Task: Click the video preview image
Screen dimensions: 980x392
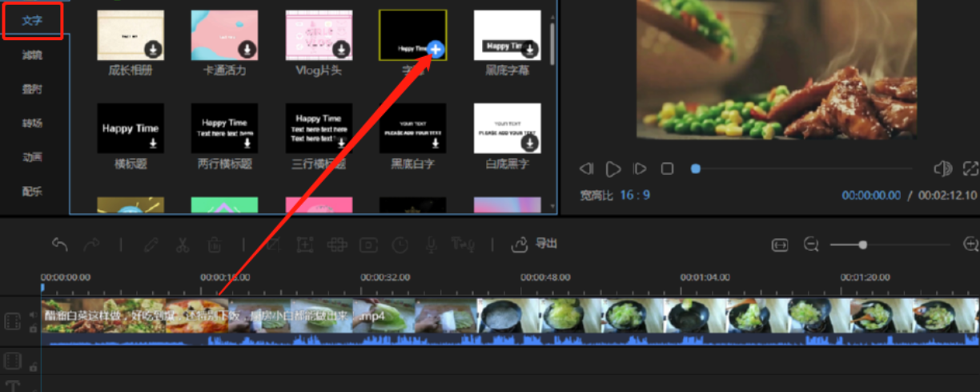Action: (x=777, y=69)
